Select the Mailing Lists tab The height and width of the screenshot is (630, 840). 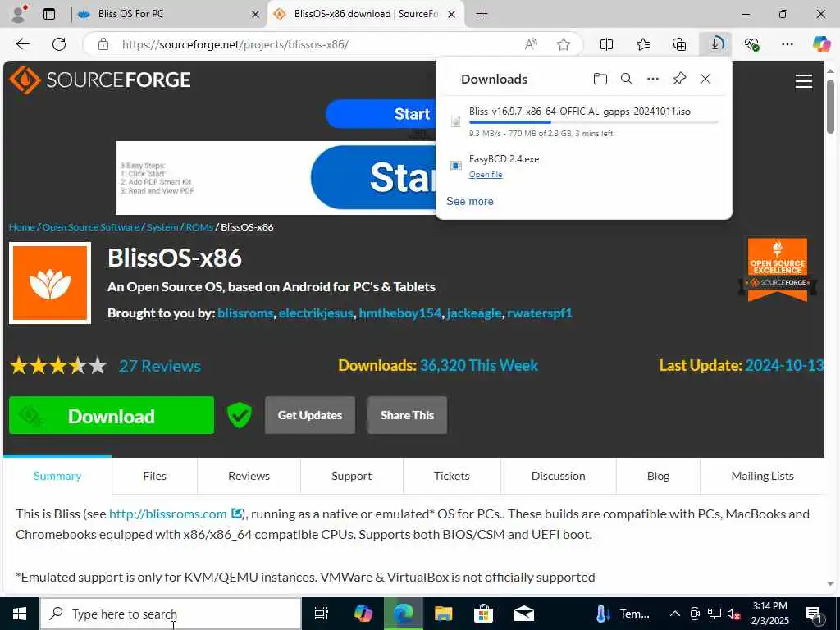tap(762, 476)
